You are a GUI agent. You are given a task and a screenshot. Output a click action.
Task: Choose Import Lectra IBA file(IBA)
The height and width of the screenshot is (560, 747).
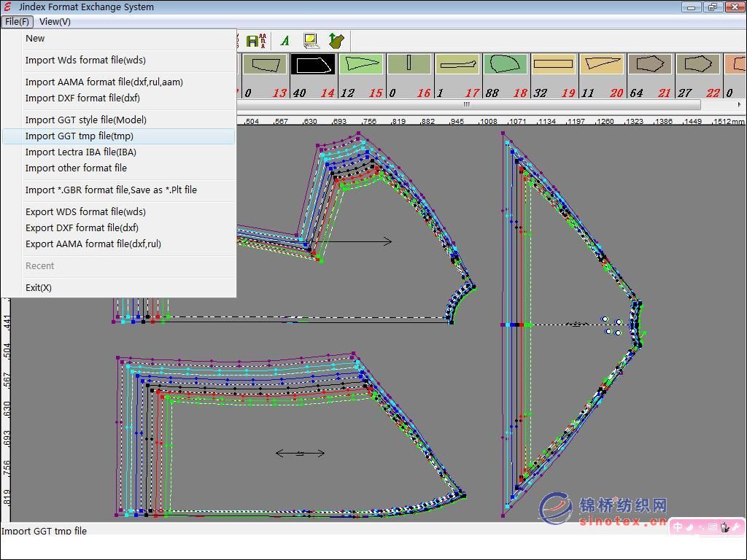pos(81,152)
